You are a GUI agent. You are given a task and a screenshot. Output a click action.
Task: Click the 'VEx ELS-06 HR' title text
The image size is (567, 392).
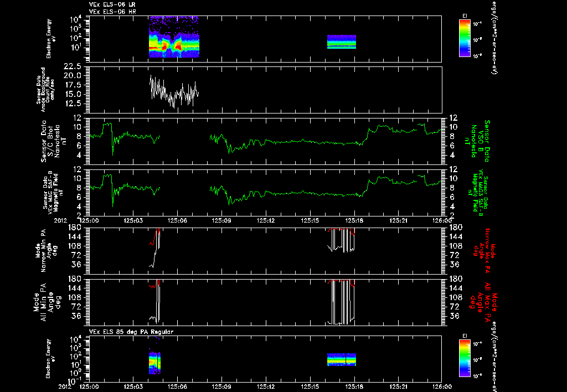[112, 12]
